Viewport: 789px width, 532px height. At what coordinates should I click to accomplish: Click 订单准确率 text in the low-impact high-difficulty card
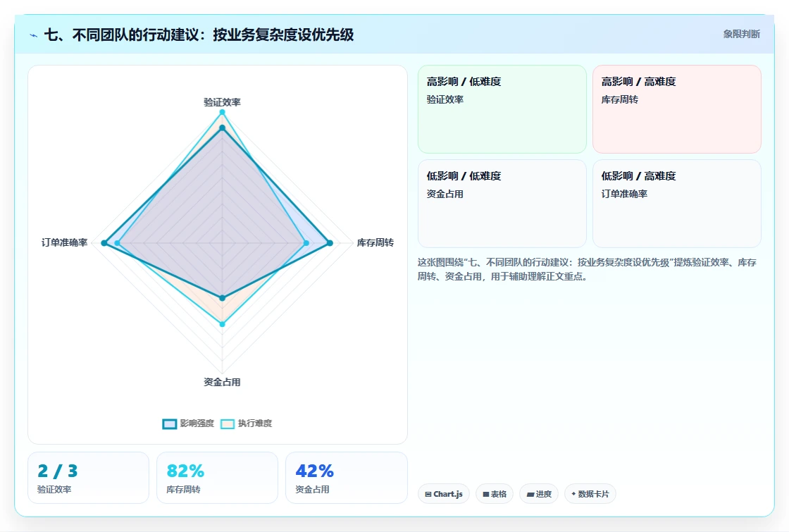[624, 194]
